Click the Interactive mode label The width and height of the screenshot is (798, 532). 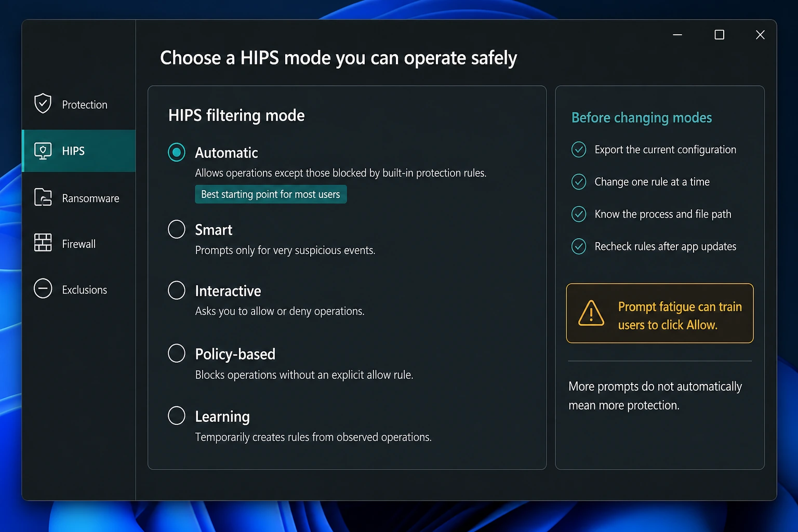pyautogui.click(x=228, y=291)
